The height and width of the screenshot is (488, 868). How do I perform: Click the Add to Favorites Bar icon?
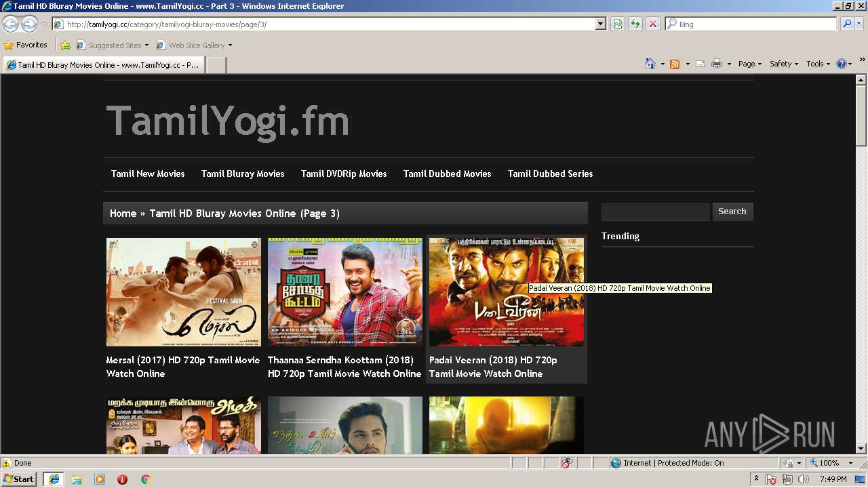65,45
